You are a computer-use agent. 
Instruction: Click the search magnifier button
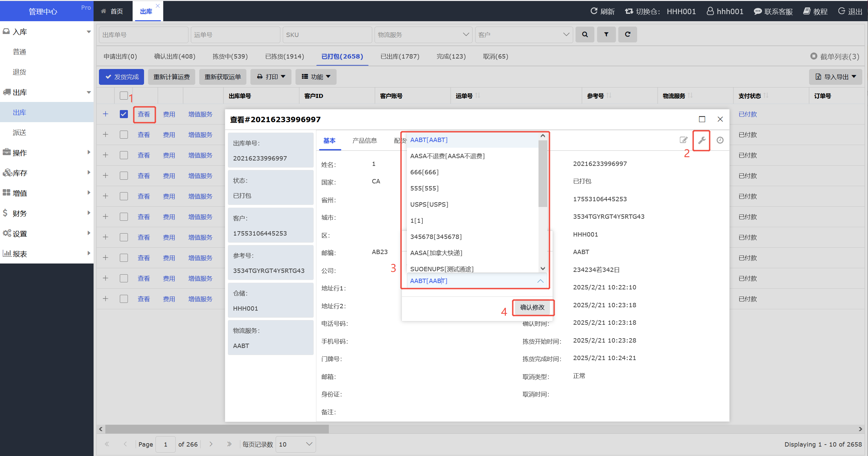(x=585, y=34)
